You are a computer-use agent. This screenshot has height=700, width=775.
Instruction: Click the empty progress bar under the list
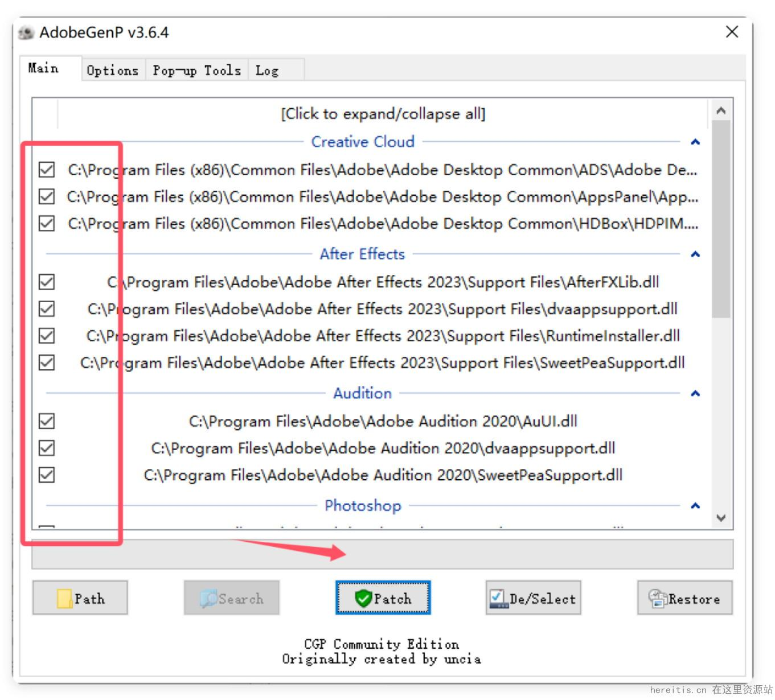coord(382,554)
